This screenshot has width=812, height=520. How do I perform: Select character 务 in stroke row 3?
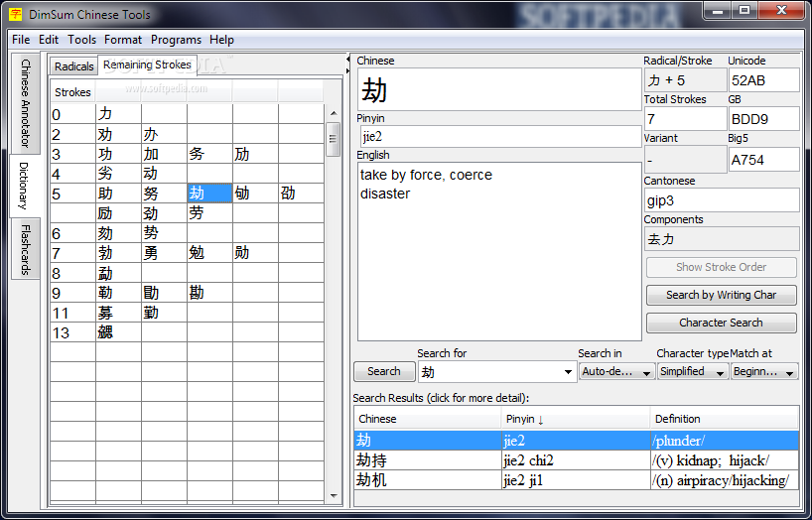point(209,154)
